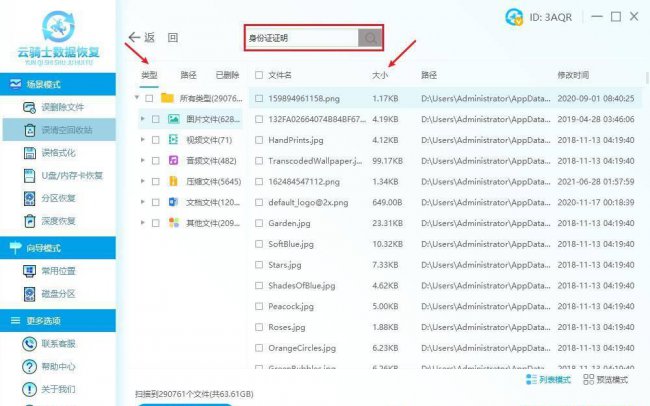Check the 所有类型 tree checkbox

[x=149, y=99]
